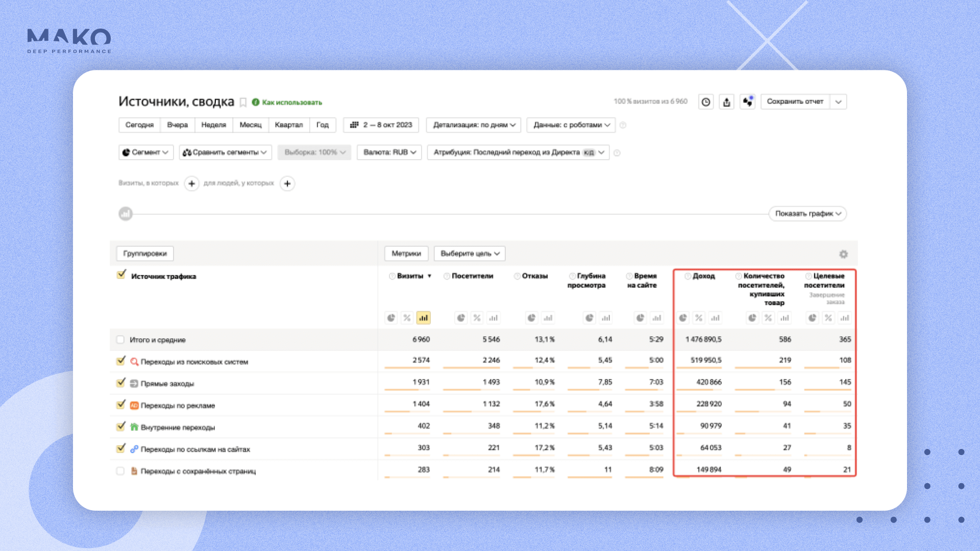Open Валюта: RUB dropdown
This screenshot has height=551, width=980.
click(389, 153)
